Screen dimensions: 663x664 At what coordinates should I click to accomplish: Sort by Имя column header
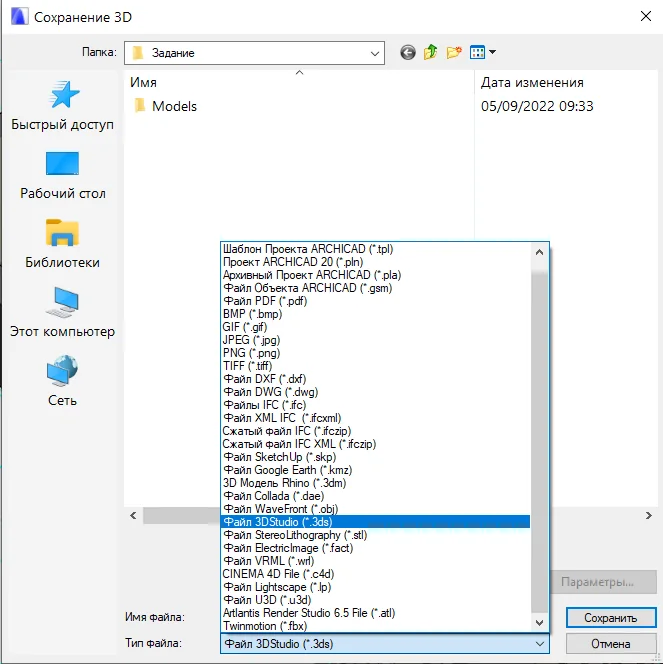(x=143, y=82)
